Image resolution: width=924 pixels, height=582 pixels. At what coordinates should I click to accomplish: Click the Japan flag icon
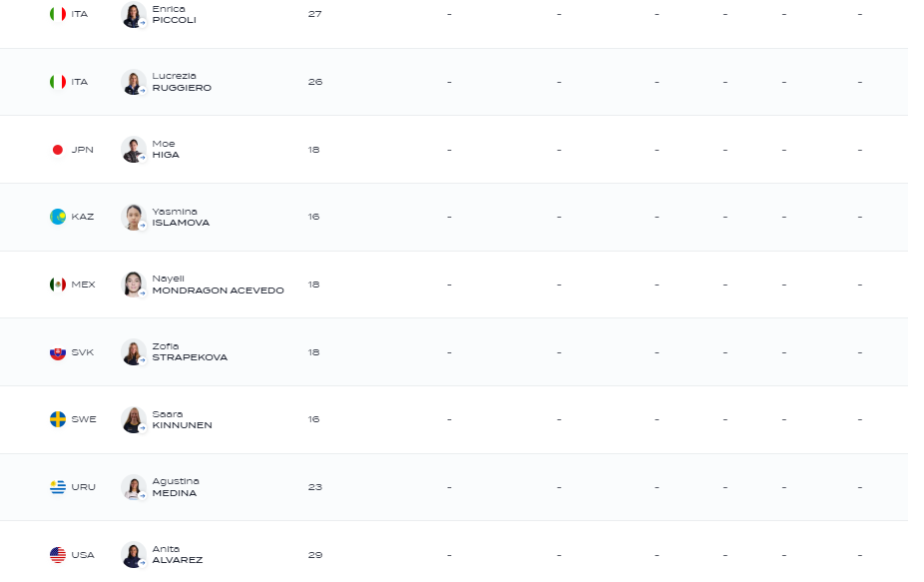[58, 150]
